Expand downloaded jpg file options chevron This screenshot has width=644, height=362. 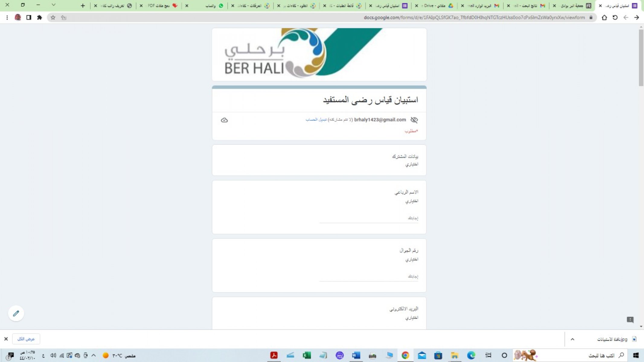tap(572, 339)
